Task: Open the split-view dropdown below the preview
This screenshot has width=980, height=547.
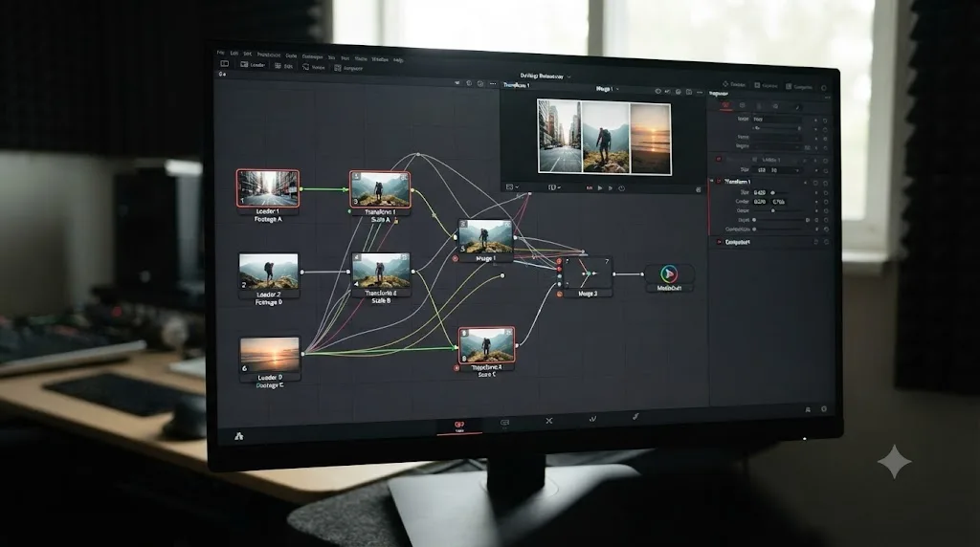Action: (554, 186)
